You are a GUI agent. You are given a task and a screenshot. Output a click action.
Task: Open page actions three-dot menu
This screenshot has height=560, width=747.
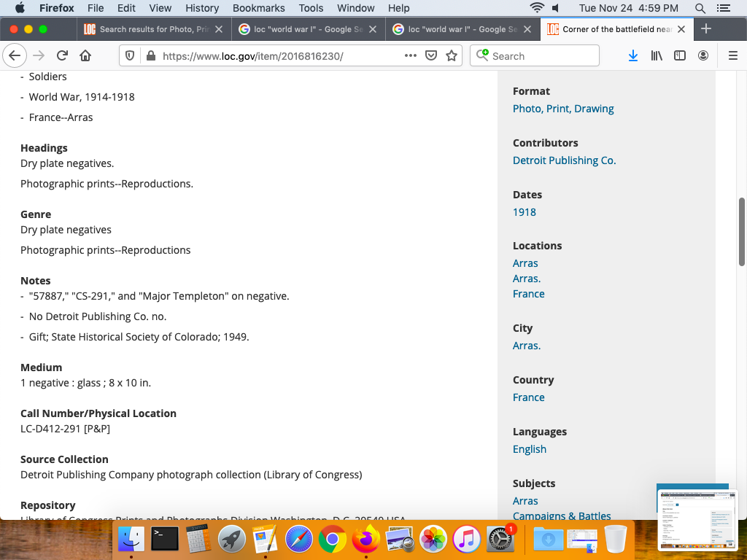411,56
